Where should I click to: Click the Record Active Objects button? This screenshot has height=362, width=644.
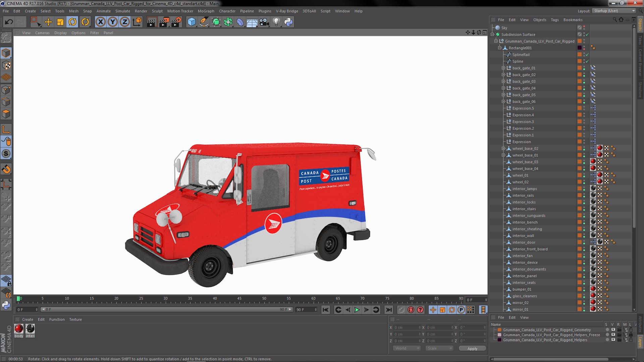pos(401,310)
